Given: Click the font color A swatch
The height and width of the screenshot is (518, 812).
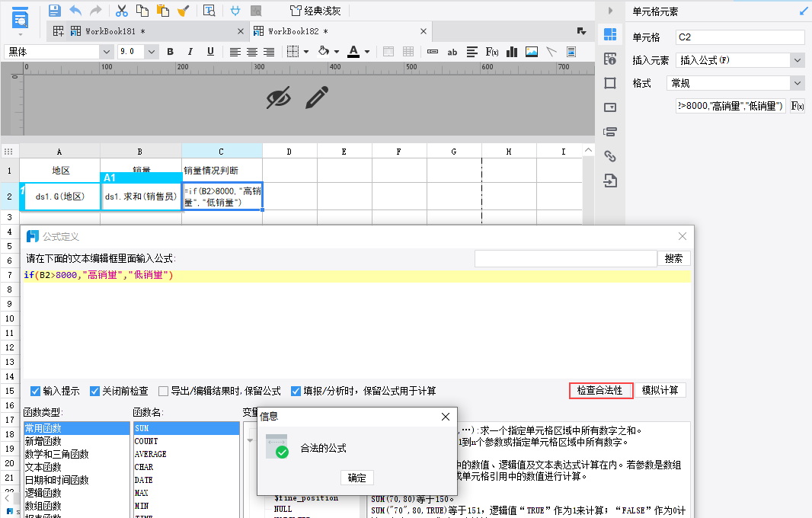Looking at the screenshot, I should (353, 51).
